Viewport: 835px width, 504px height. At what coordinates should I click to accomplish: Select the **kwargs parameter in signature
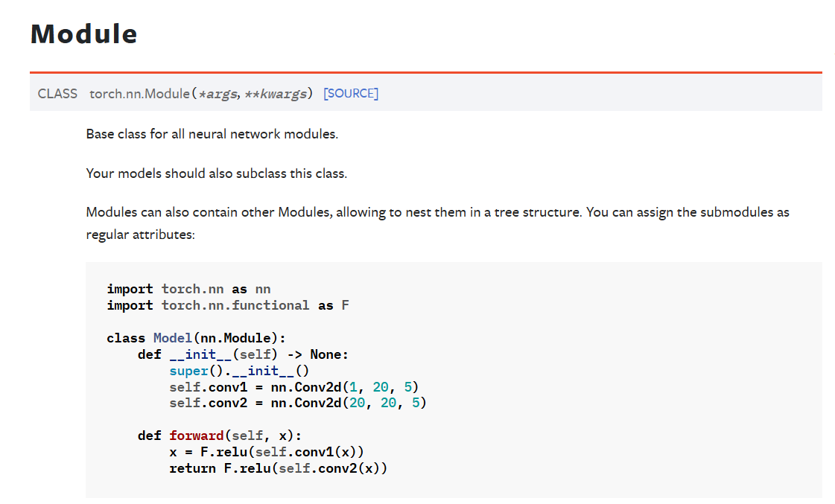(x=277, y=94)
